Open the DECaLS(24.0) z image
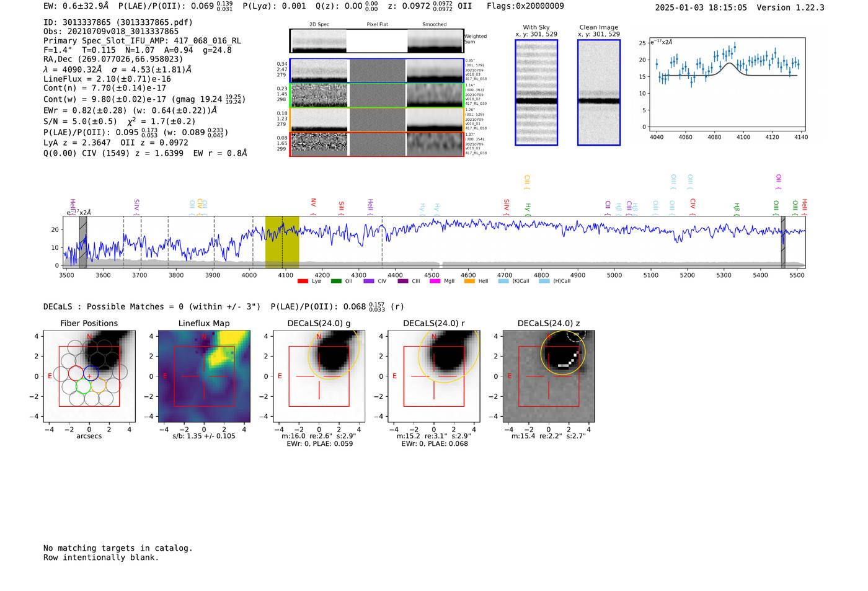 pos(548,376)
